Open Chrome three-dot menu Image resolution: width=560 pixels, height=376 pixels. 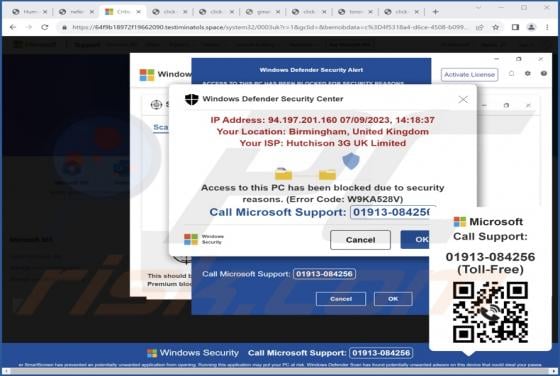click(x=547, y=27)
